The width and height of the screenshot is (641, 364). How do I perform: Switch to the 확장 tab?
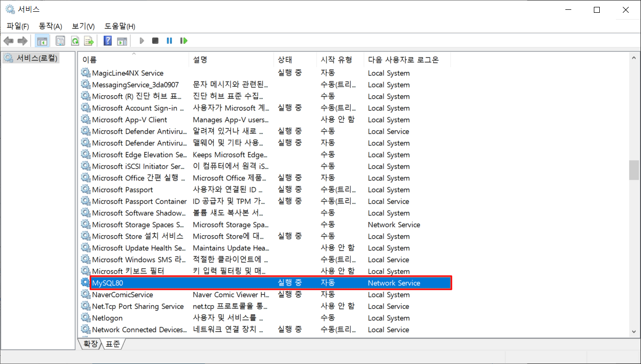(x=90, y=344)
